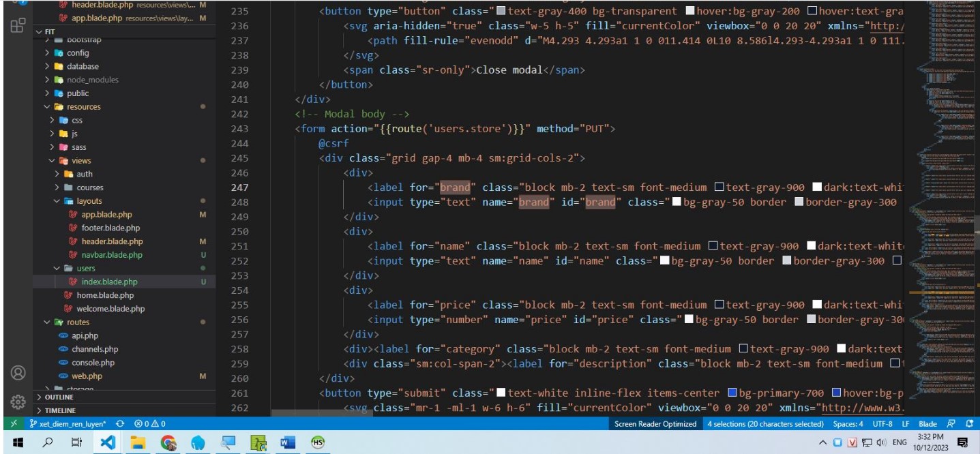This screenshot has width=980, height=454.
Task: Open the notifications bell in status bar
Action: [x=969, y=423]
